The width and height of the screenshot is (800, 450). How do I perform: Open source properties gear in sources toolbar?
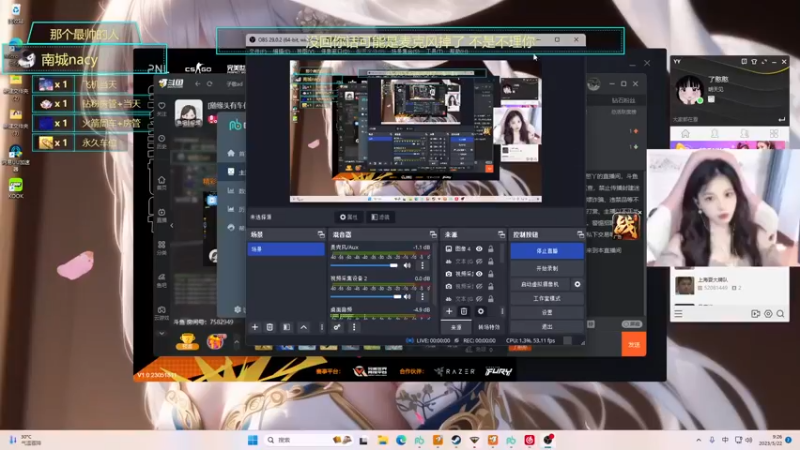(481, 311)
